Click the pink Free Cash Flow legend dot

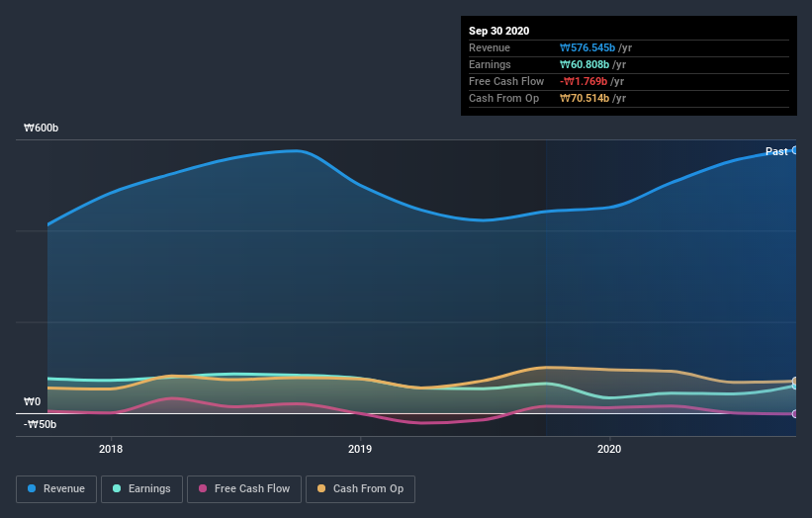click(203, 488)
